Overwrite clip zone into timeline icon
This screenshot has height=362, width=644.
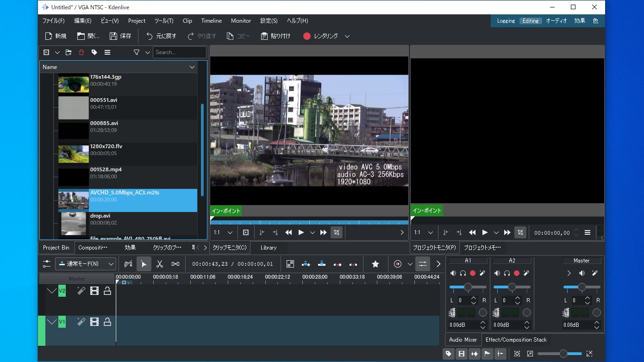pyautogui.click(x=322, y=264)
